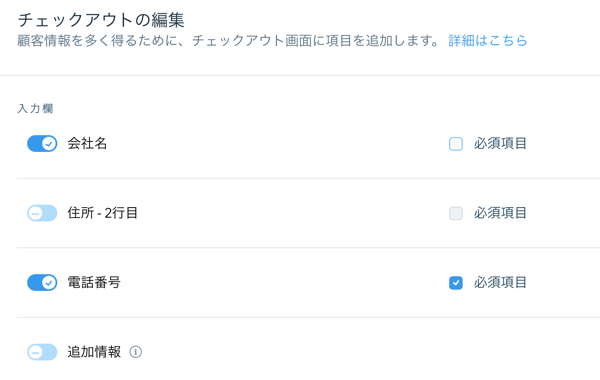Enable the 住所 - 2行目 switch
Viewport: 600px width, 380px height.
(x=42, y=213)
